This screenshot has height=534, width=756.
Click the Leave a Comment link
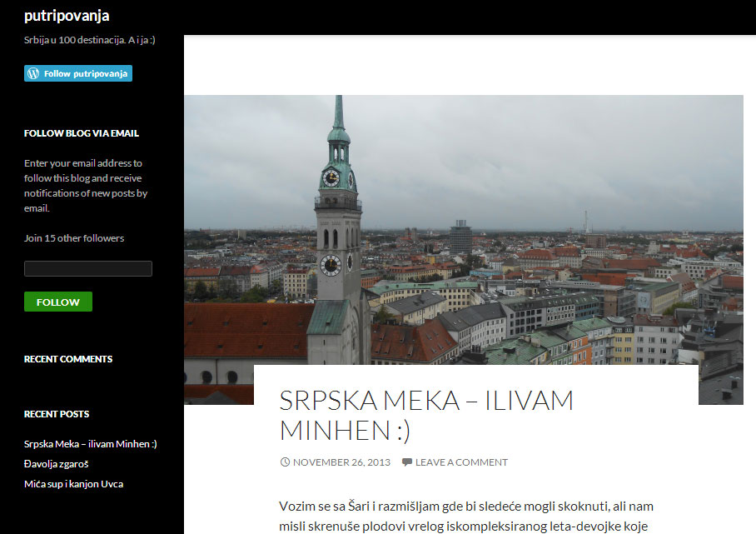click(461, 462)
